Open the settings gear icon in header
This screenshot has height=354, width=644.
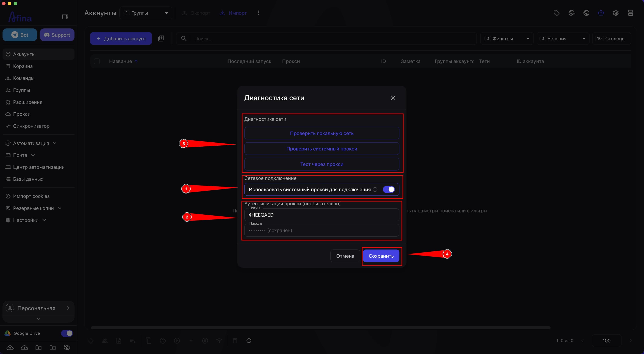616,13
